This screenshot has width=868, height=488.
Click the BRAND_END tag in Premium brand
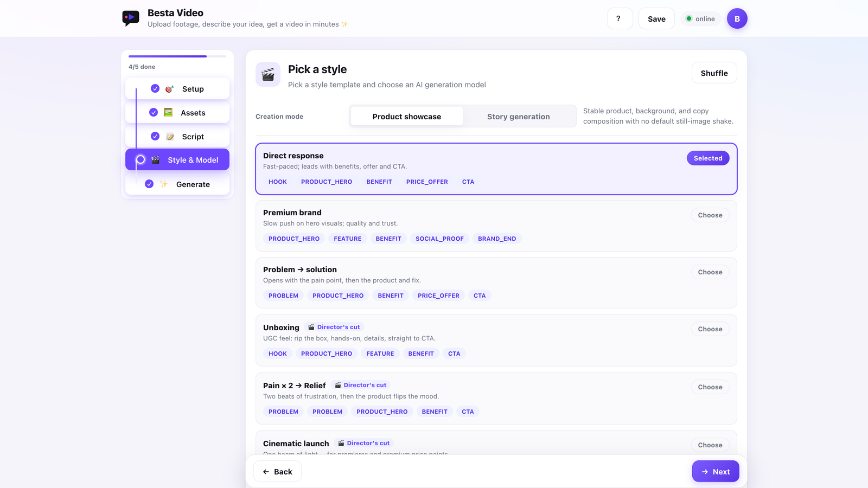click(x=497, y=239)
